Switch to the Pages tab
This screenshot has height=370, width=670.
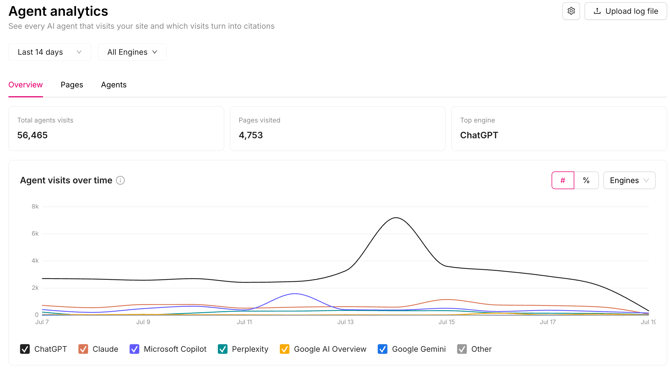coord(72,85)
